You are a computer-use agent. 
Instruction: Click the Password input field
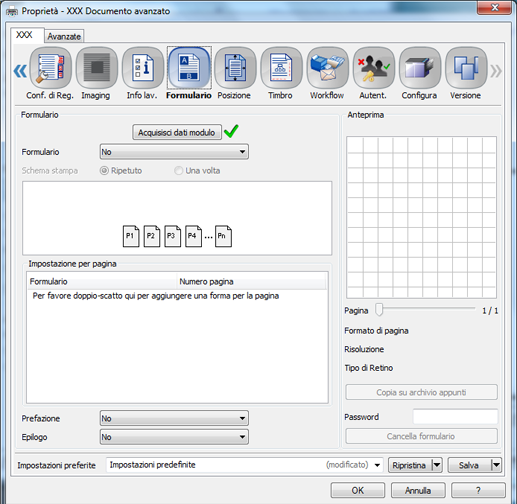click(x=455, y=417)
